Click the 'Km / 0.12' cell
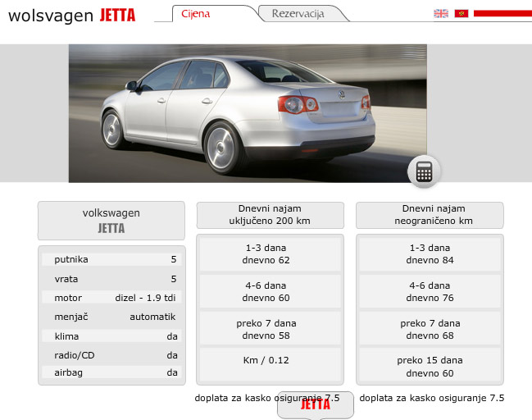 tap(270, 365)
